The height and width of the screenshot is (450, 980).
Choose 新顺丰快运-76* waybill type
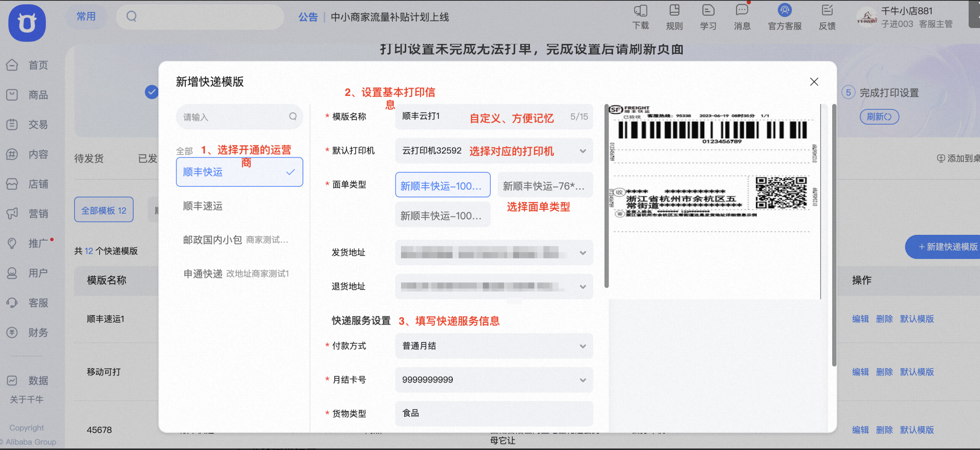tap(545, 185)
